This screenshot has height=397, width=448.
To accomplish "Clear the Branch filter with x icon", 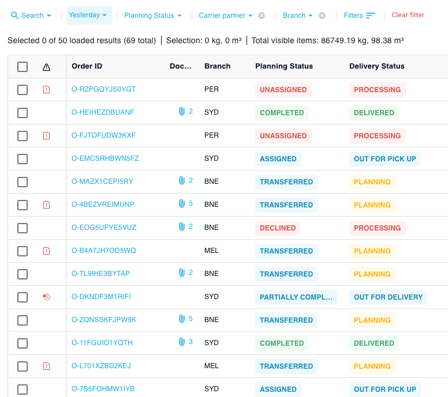I will [322, 15].
